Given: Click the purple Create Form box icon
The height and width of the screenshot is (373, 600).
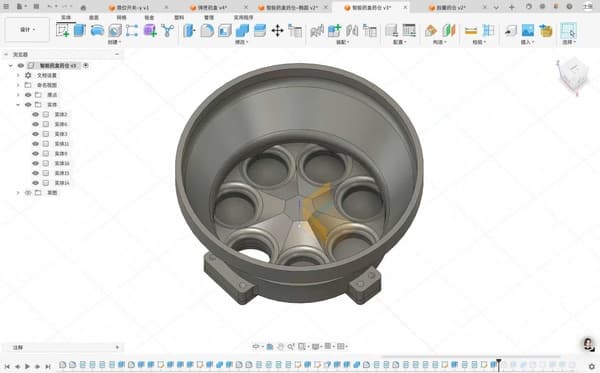Looking at the screenshot, I should point(150,30).
